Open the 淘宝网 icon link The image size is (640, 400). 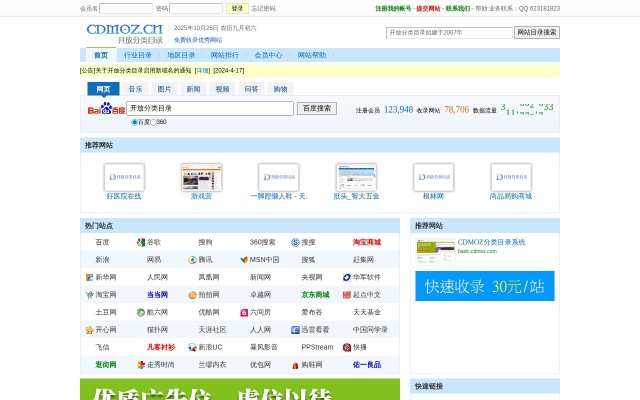coord(89,294)
